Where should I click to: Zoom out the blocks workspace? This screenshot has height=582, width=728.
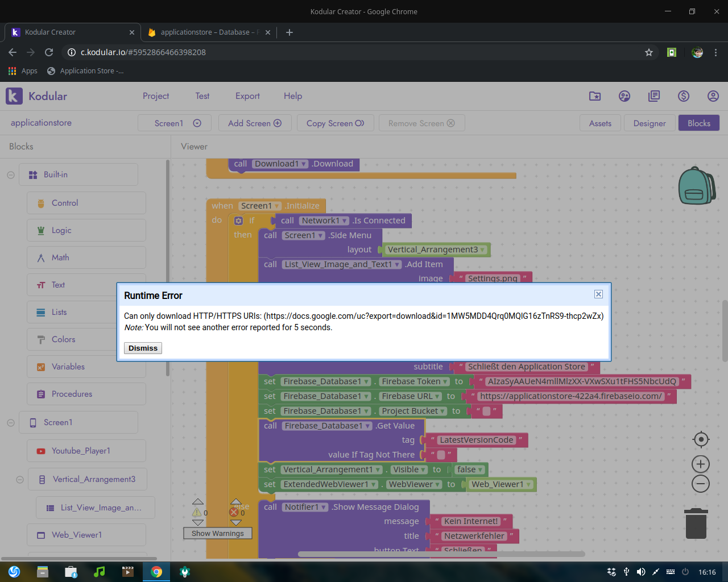[701, 484]
